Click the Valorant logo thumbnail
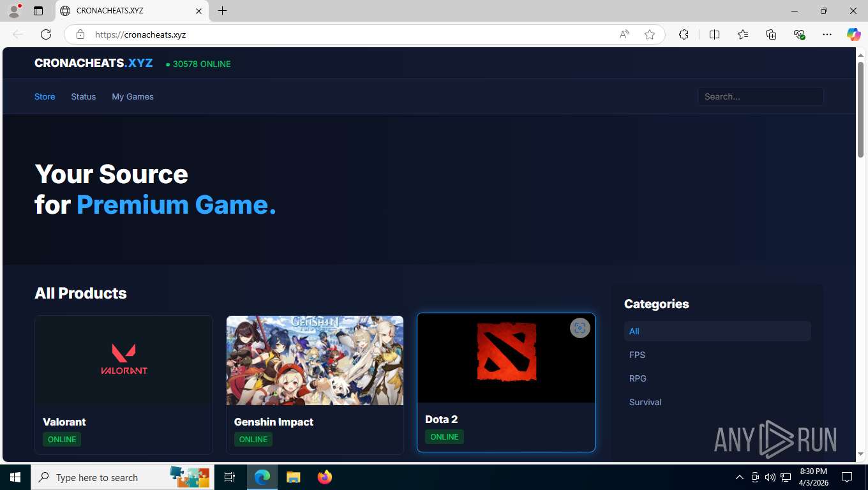The width and height of the screenshot is (868, 490). tap(124, 360)
